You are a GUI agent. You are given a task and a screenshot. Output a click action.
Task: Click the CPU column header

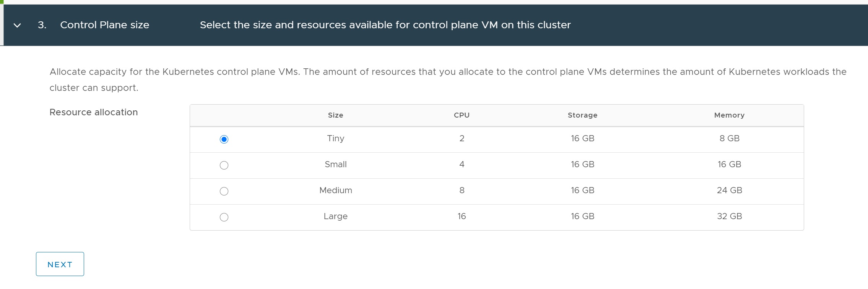coord(462,115)
